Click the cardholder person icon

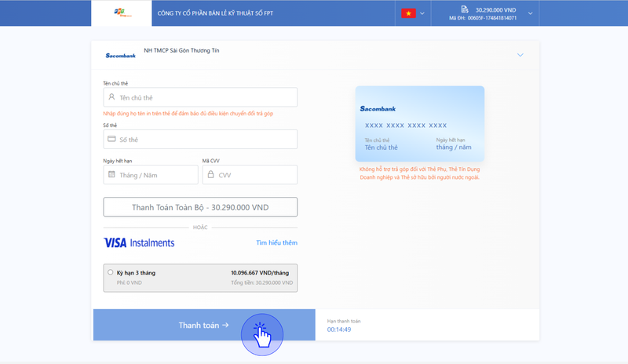pos(111,97)
